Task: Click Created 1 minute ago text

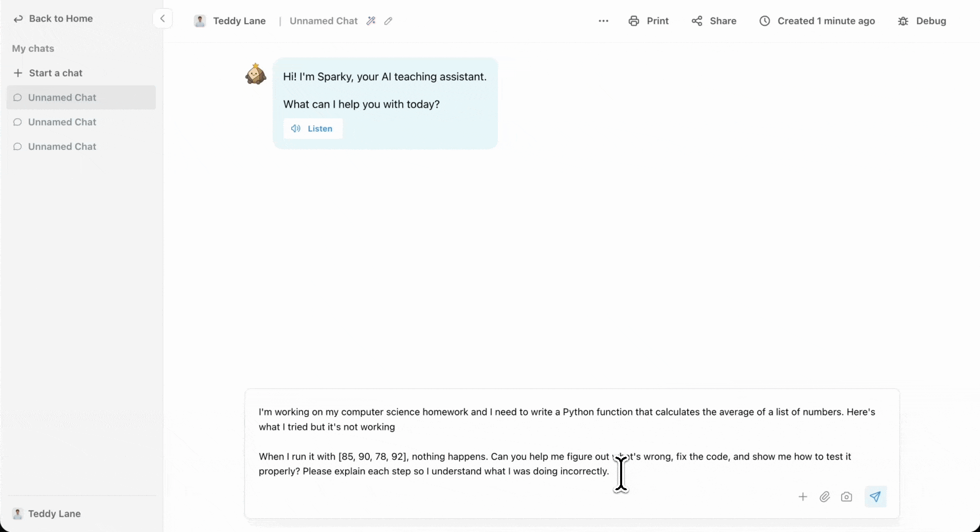Action: [x=826, y=21]
